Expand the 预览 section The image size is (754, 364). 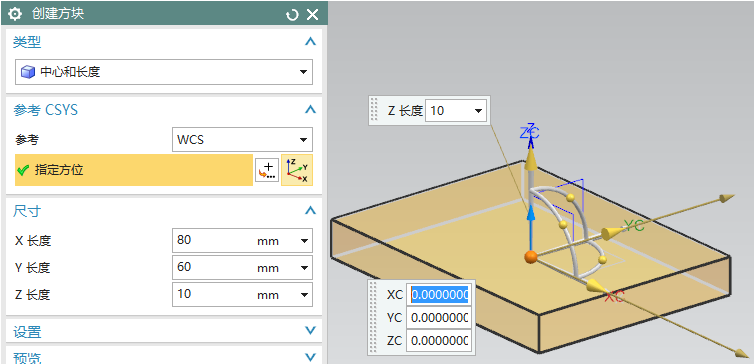tap(311, 357)
